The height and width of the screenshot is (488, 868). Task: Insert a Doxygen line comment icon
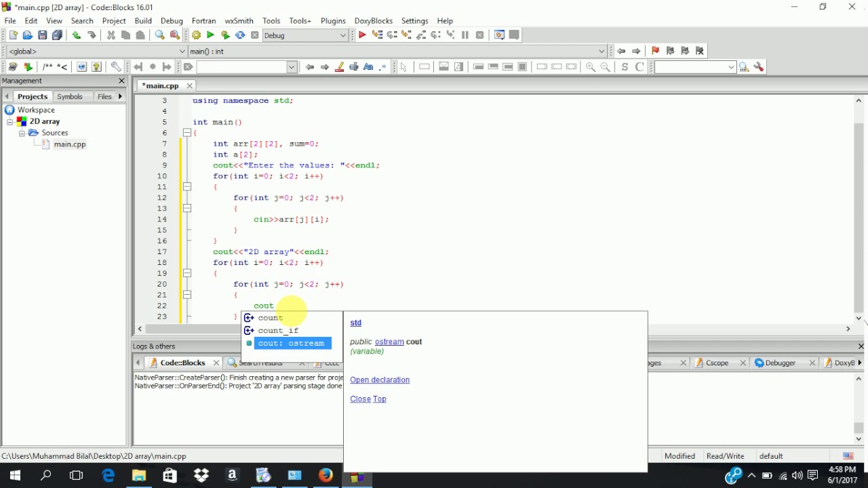coord(62,67)
